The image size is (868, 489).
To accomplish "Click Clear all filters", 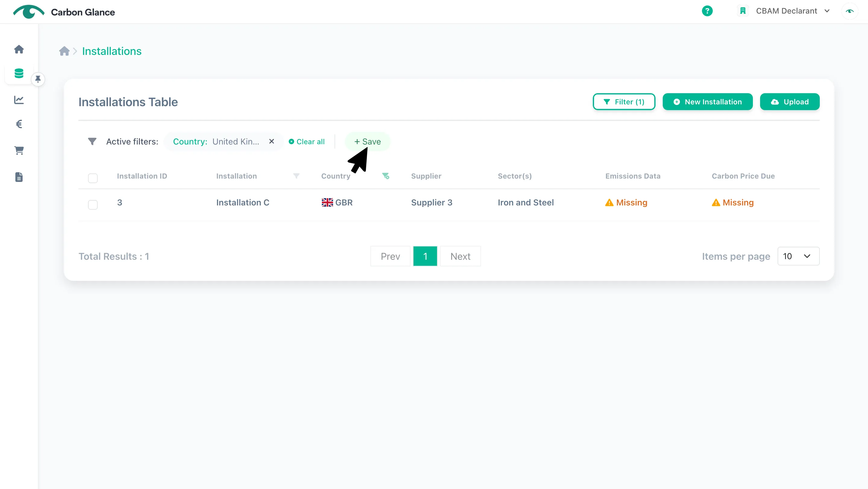I will pyautogui.click(x=307, y=141).
